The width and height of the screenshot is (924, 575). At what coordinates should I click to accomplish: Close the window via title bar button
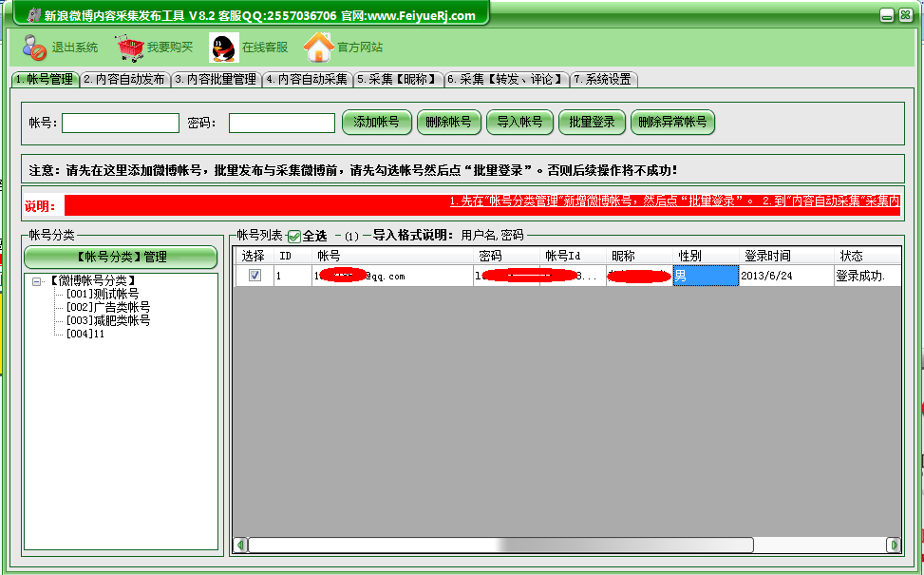coord(906,15)
